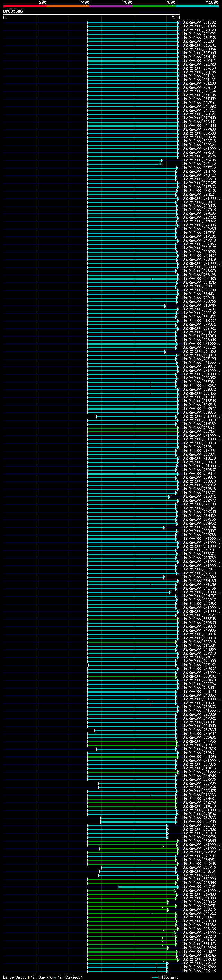Click hit label UniRef100_B8GZT6
The width and height of the screenshot is (222, 980).
199,910
